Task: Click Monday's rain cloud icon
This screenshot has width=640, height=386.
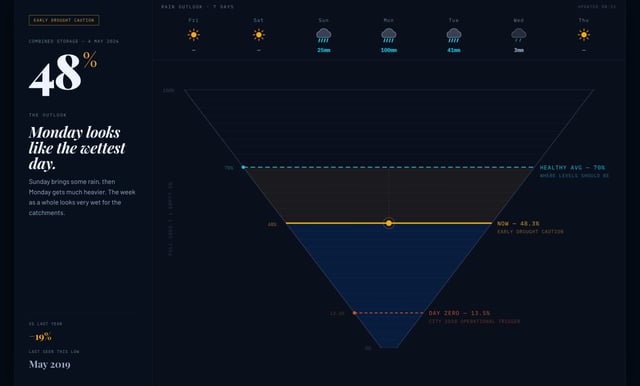Action: point(389,35)
